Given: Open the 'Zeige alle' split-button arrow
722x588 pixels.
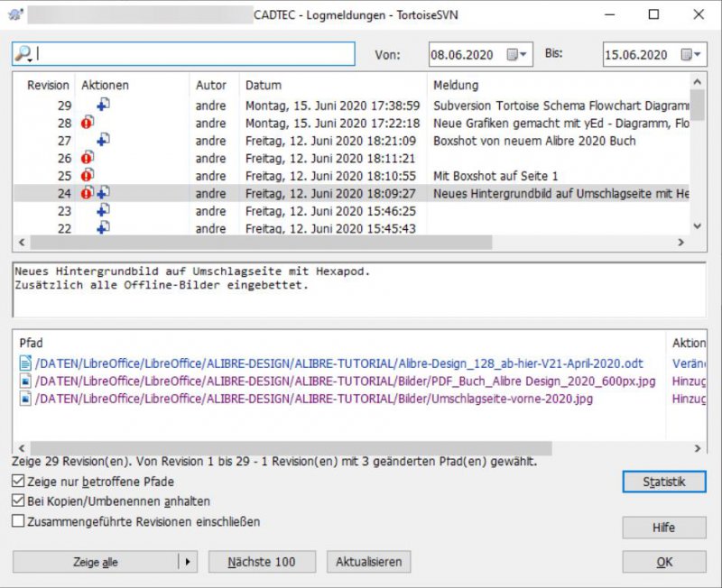Looking at the screenshot, I should (188, 562).
